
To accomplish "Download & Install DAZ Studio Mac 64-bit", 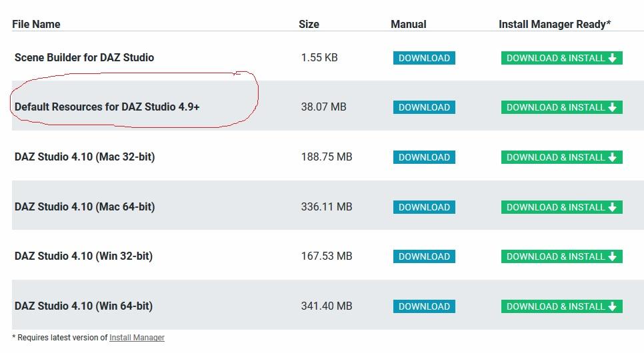I will pyautogui.click(x=561, y=207).
